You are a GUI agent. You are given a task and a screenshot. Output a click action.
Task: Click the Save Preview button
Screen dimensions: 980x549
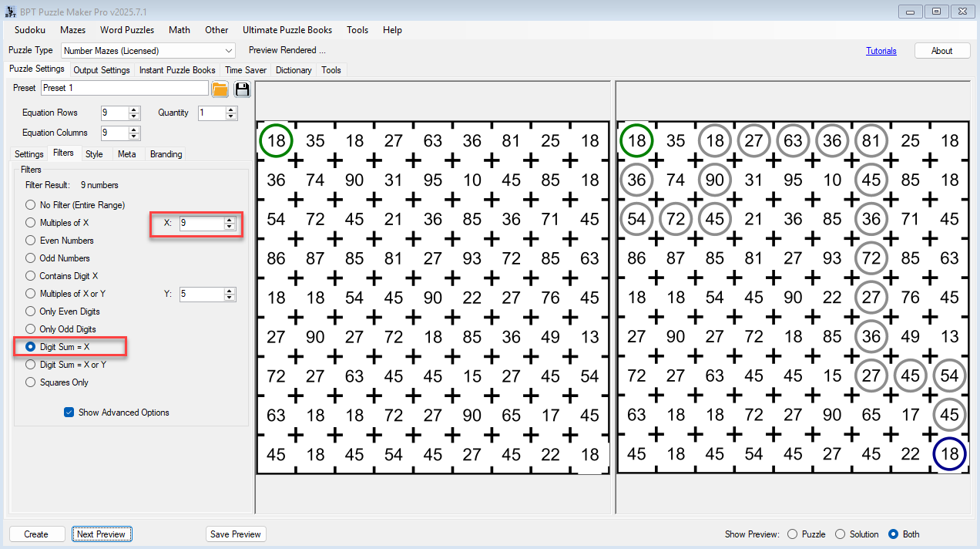pyautogui.click(x=236, y=534)
